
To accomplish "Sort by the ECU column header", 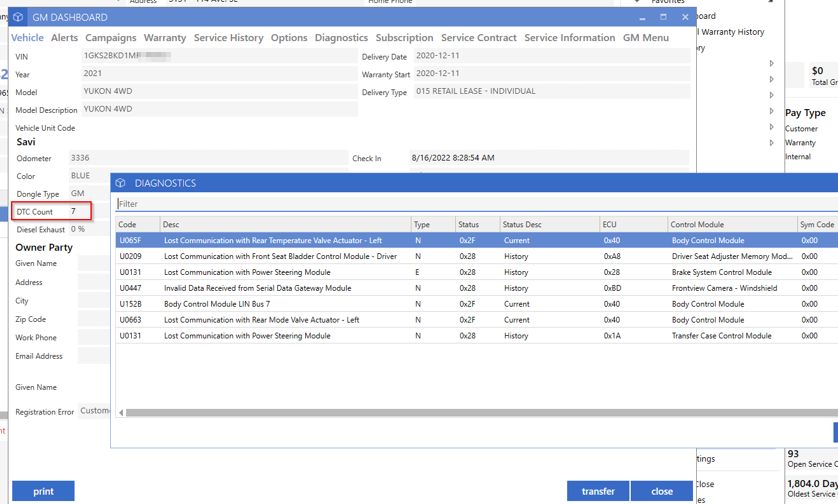I will coord(634,224).
